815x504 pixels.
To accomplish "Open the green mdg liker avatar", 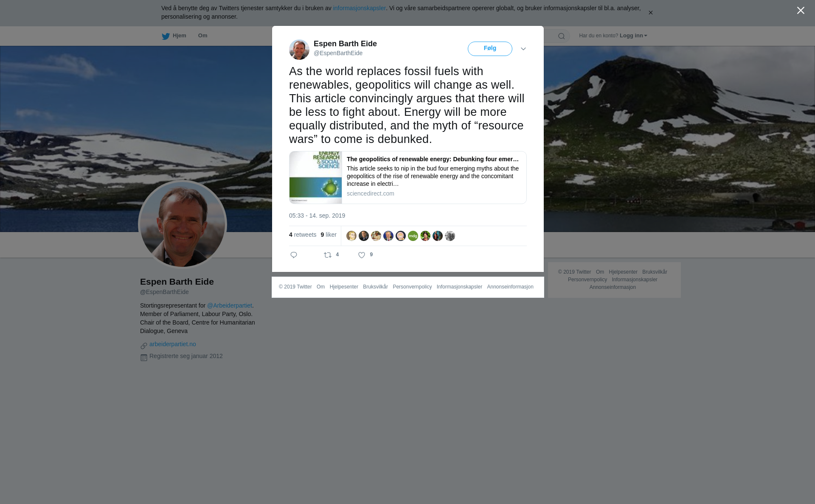I will [x=413, y=236].
